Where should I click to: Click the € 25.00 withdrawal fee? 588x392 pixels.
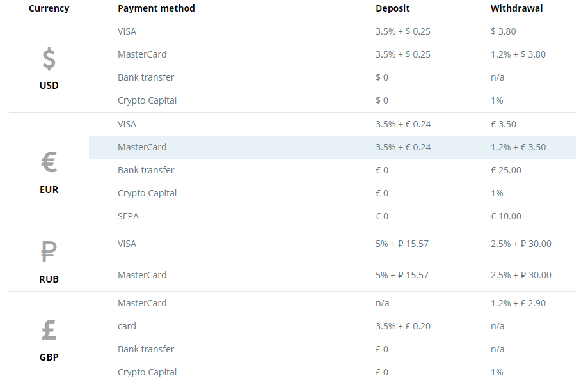click(506, 170)
